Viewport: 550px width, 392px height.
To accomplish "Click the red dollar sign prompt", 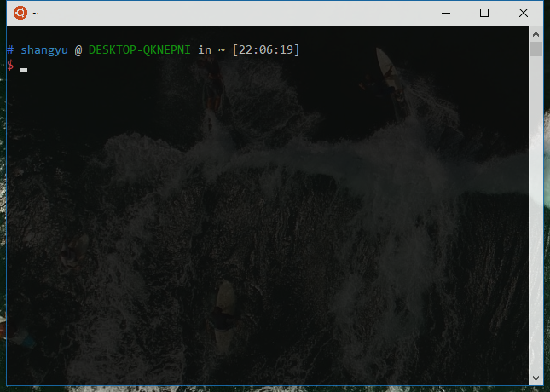I will (10, 66).
